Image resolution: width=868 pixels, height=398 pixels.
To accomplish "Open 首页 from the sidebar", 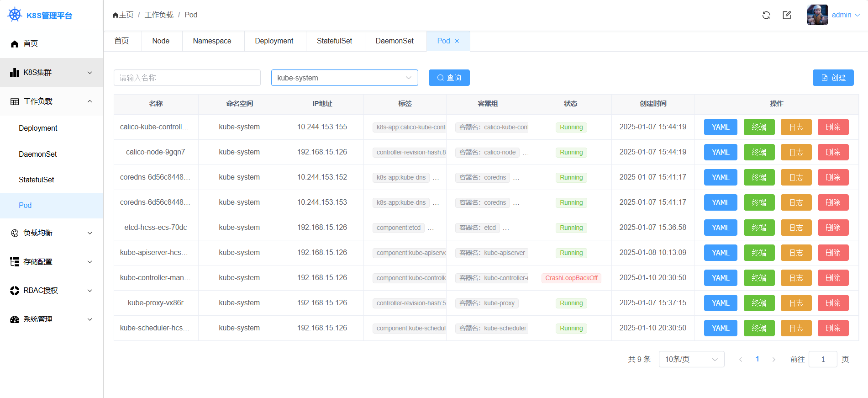I will click(31, 43).
